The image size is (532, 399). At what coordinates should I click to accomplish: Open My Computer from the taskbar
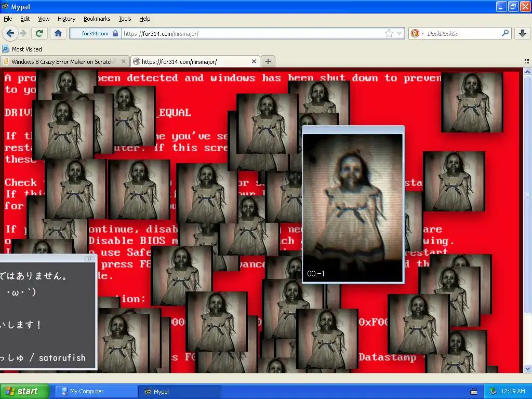[x=95, y=391]
